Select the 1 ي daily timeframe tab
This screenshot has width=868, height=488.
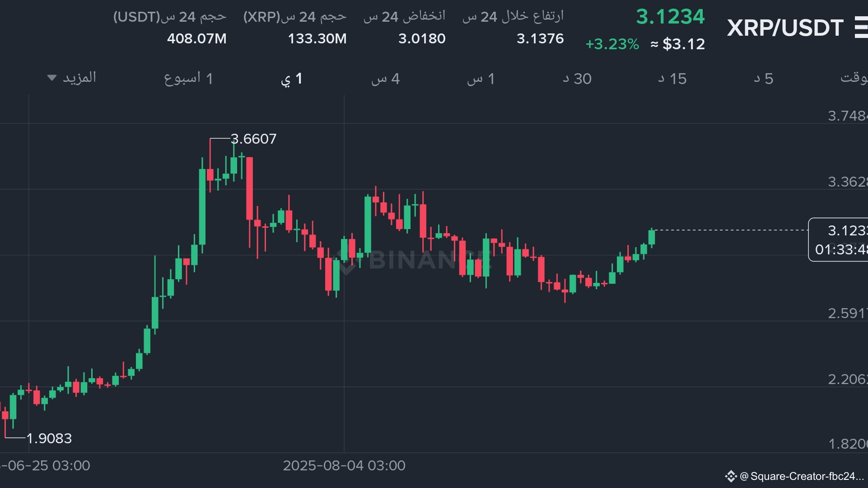(291, 79)
